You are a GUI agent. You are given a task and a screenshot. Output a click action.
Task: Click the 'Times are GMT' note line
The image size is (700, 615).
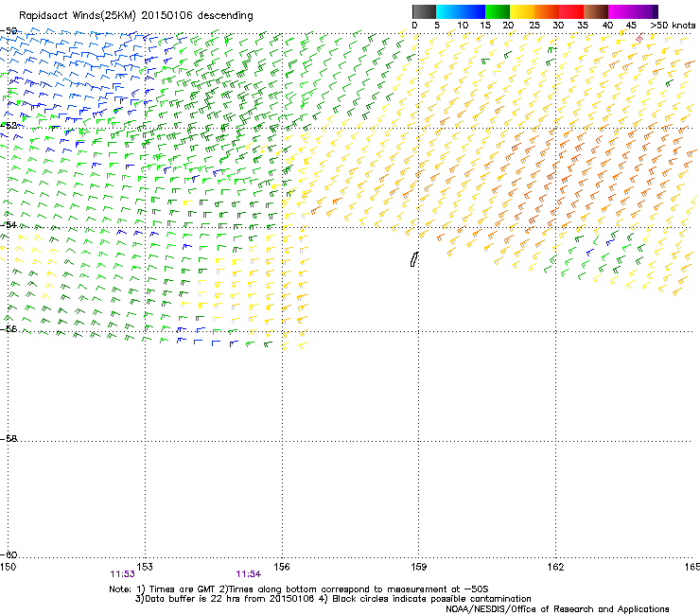[x=299, y=589]
